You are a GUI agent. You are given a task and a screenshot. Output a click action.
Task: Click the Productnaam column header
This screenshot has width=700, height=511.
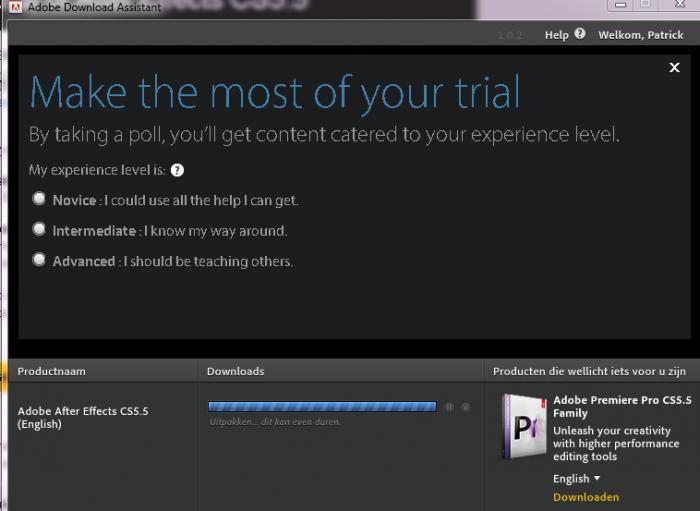[x=51, y=371]
